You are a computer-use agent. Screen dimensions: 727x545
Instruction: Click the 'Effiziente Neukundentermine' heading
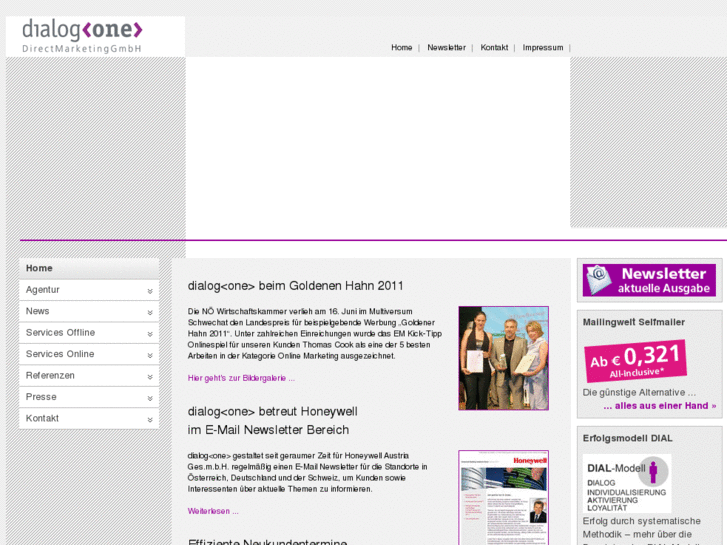[x=268, y=541]
